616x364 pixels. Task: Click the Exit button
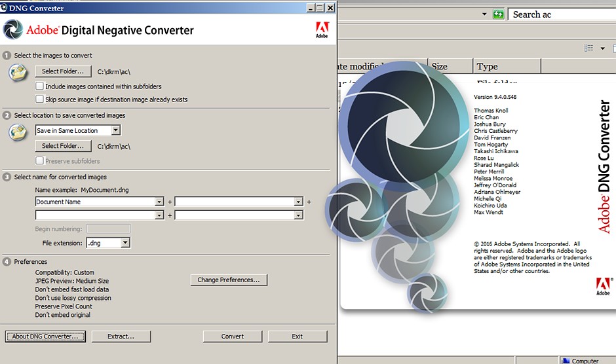point(298,337)
